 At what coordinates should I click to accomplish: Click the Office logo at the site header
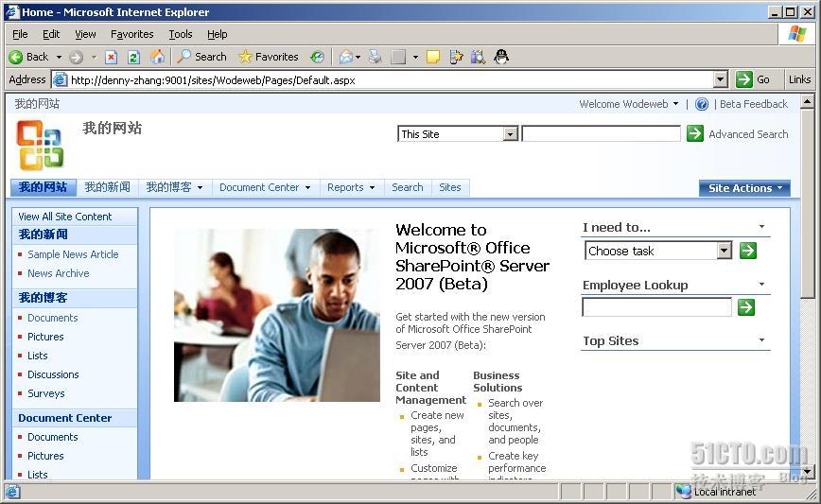[x=40, y=146]
